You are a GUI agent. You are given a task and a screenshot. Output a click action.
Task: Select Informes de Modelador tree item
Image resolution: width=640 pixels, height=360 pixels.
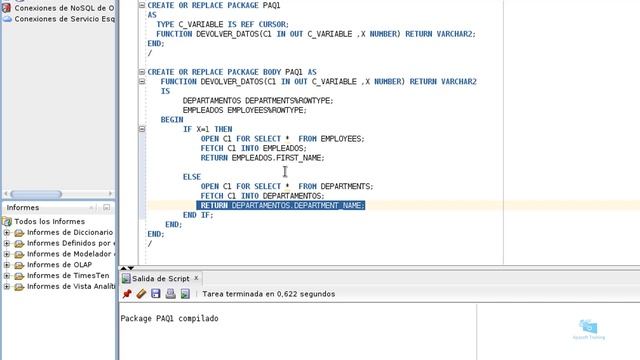tap(71, 254)
